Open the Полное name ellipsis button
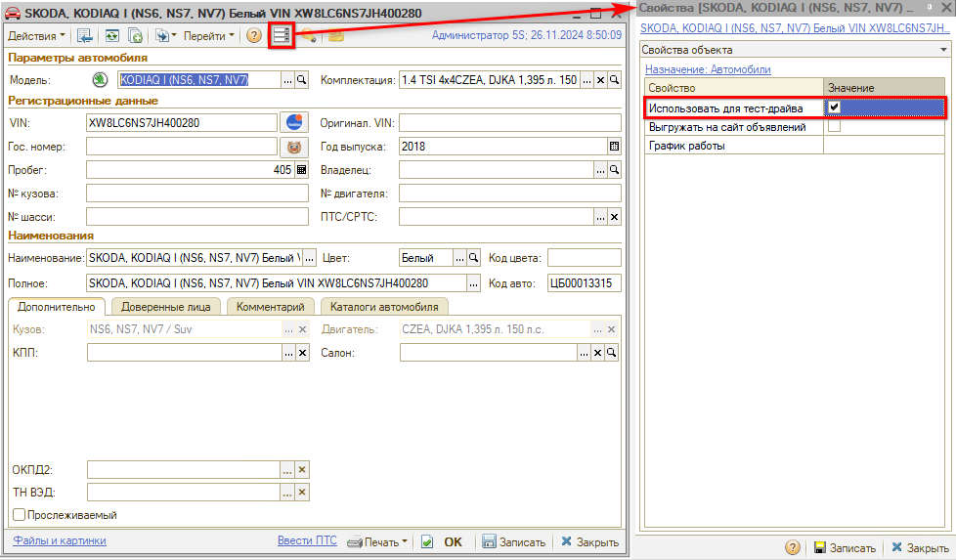 click(473, 283)
